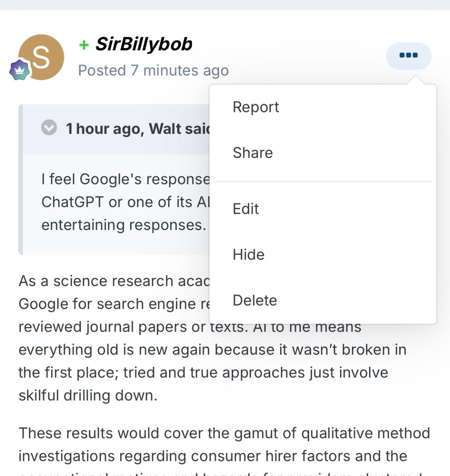Open the SirBillybob username profile link
450x476 pixels.
click(x=144, y=44)
